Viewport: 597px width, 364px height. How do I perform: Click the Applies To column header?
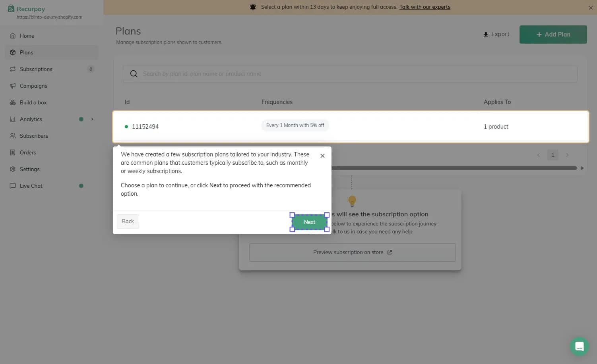pyautogui.click(x=497, y=102)
